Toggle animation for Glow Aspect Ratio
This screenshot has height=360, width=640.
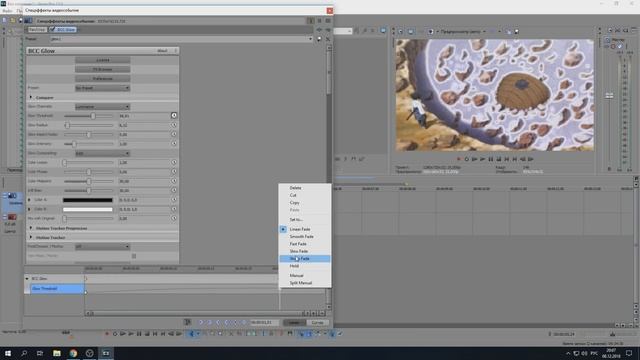tap(174, 134)
